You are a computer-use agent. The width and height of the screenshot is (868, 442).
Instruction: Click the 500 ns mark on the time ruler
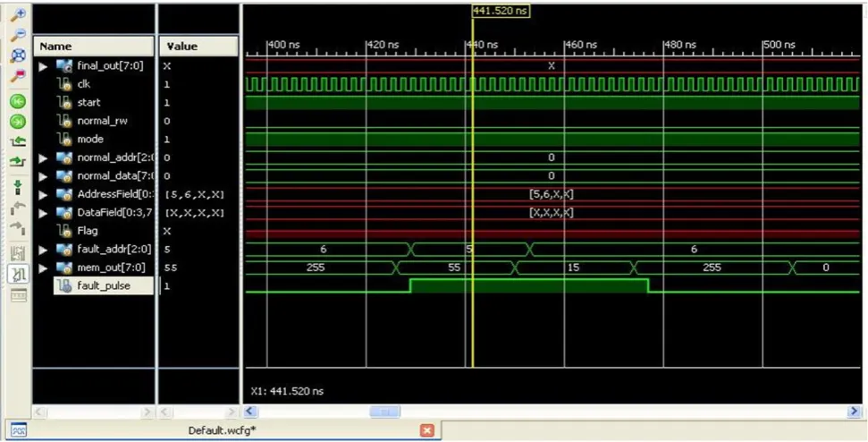tap(780, 45)
